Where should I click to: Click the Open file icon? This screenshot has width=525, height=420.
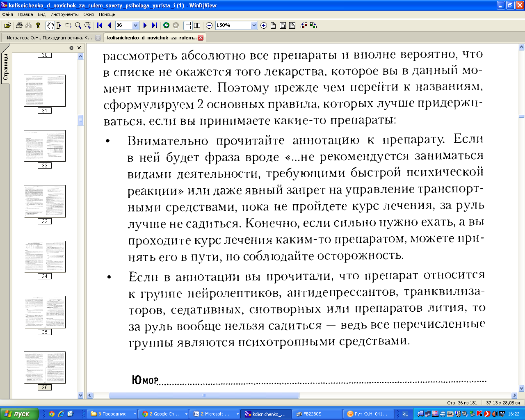point(7,25)
